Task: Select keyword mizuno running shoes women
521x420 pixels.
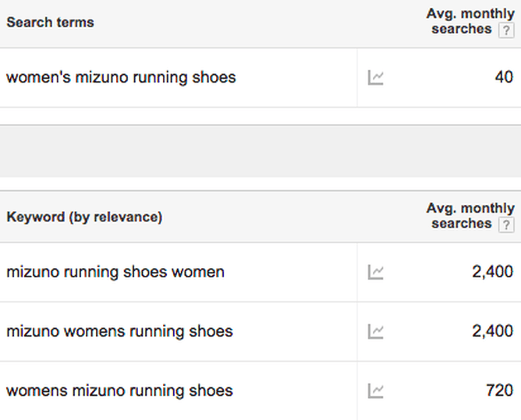Action: (x=115, y=272)
